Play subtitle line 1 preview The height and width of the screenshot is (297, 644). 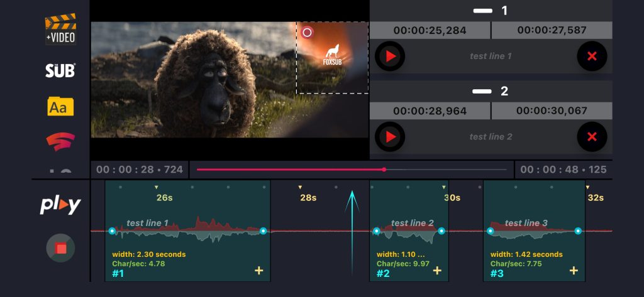click(390, 57)
